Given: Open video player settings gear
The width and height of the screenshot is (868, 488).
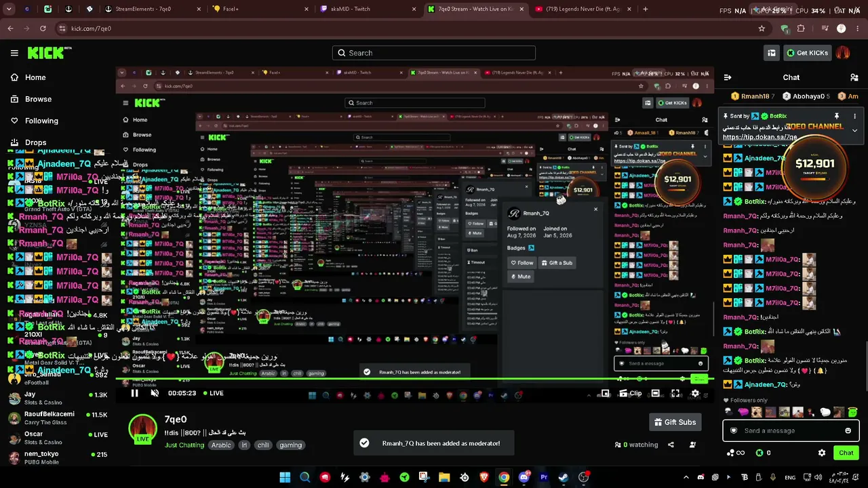Looking at the screenshot, I should [x=695, y=393].
